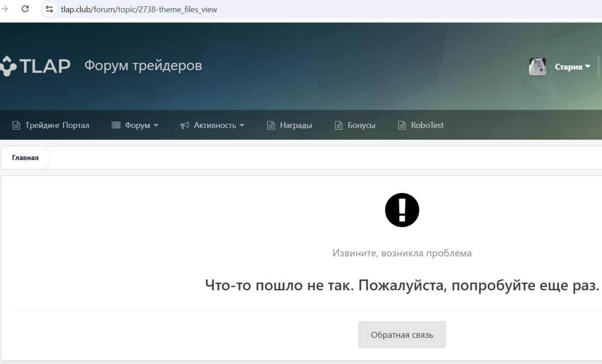602x364 pixels.
Task: Open site information icon in address bar
Action: tap(49, 9)
